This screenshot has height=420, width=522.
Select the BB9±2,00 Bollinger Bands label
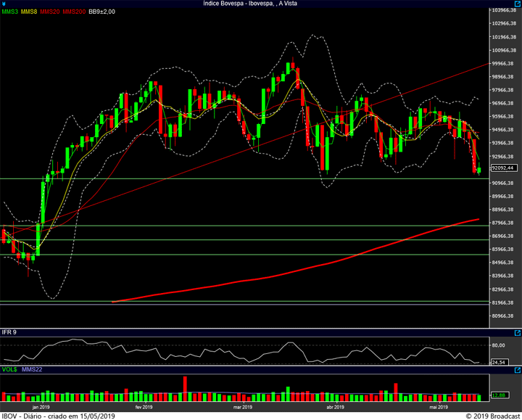pyautogui.click(x=101, y=12)
